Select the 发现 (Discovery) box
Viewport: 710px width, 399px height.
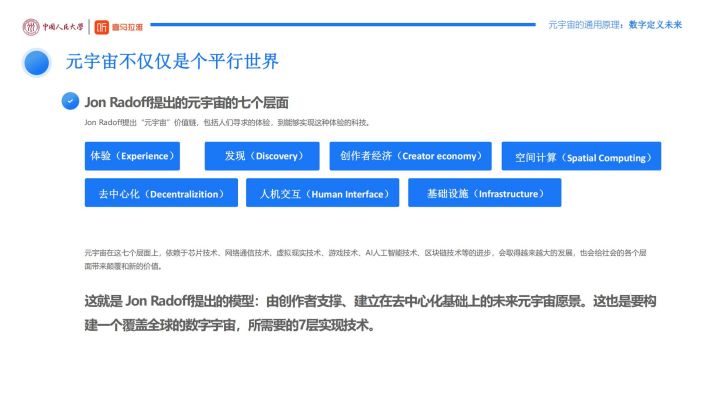pyautogui.click(x=262, y=156)
